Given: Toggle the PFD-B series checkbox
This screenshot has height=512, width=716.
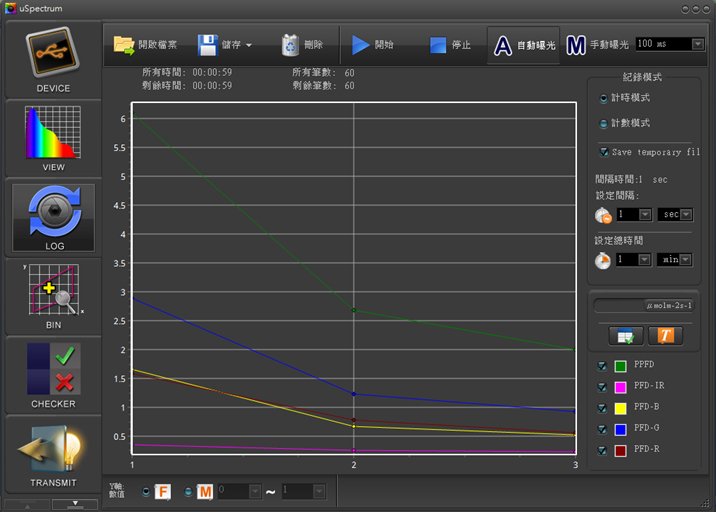Looking at the screenshot, I should [x=602, y=408].
